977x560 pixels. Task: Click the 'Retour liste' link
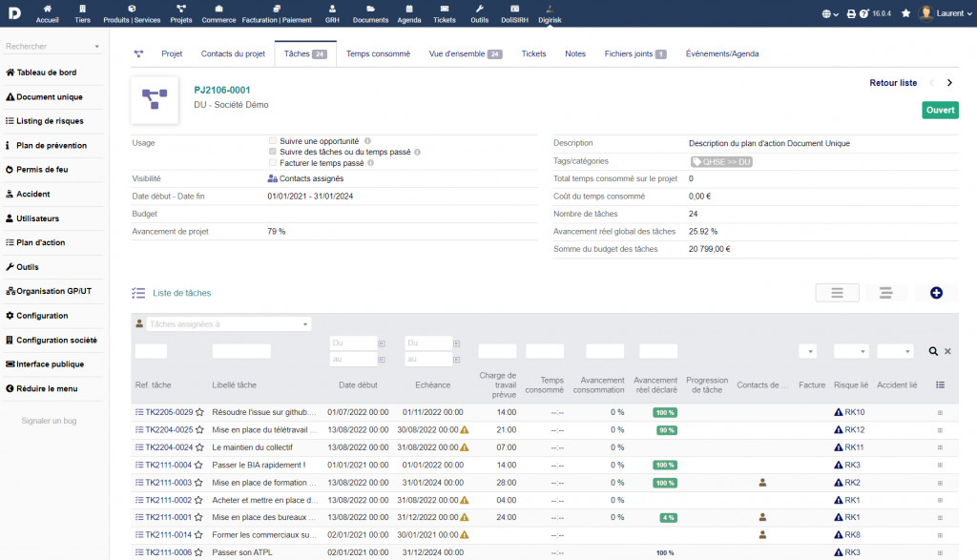point(893,83)
